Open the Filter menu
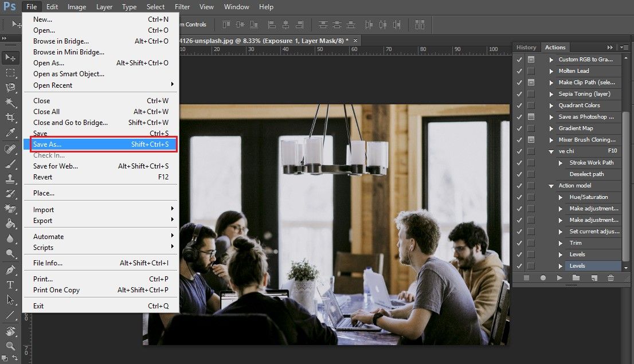The height and width of the screenshot is (364, 634). coord(182,6)
